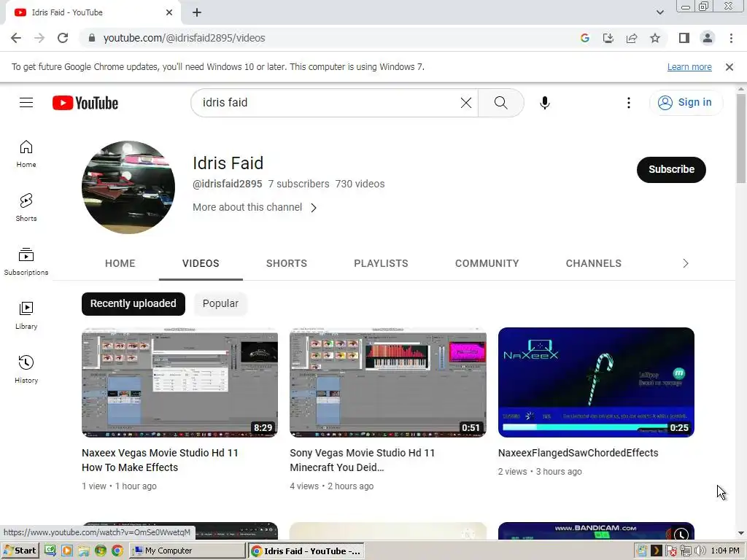Viewport: 747px width, 560px height.
Task: Show more channel tabs with right chevron
Action: pos(685,263)
